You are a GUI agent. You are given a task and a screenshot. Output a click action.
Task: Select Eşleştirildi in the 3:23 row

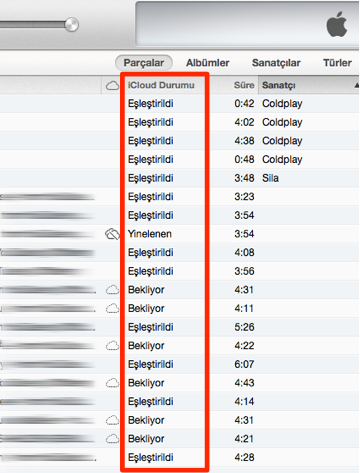151,197
